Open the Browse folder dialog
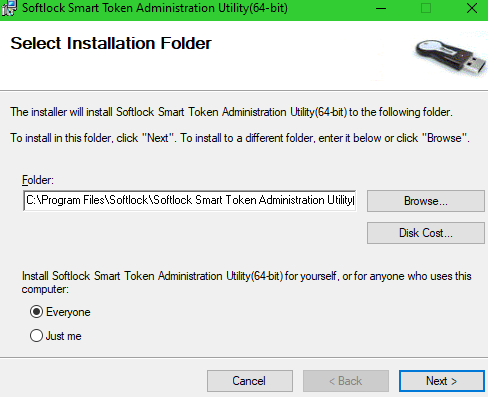This screenshot has width=488, height=397. coord(426,201)
